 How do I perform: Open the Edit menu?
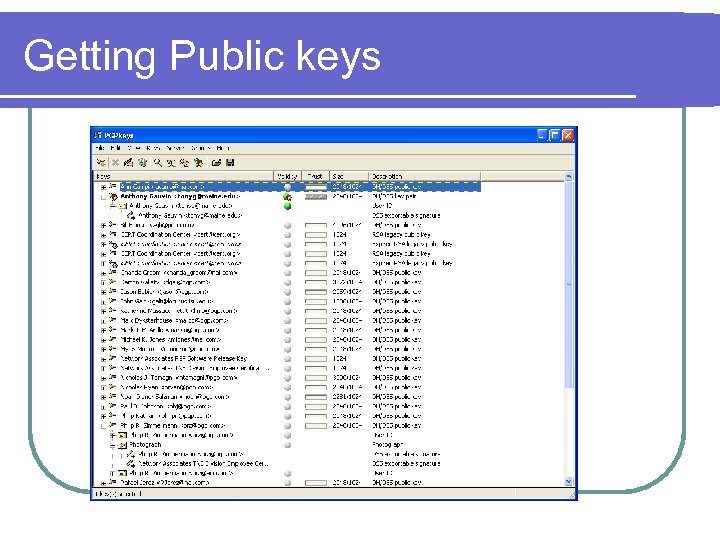coord(115,148)
